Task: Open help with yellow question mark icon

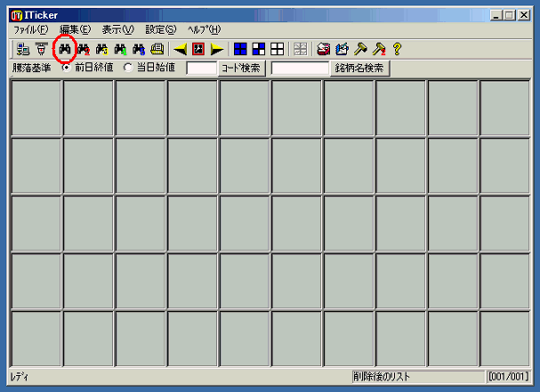Action: click(x=397, y=49)
